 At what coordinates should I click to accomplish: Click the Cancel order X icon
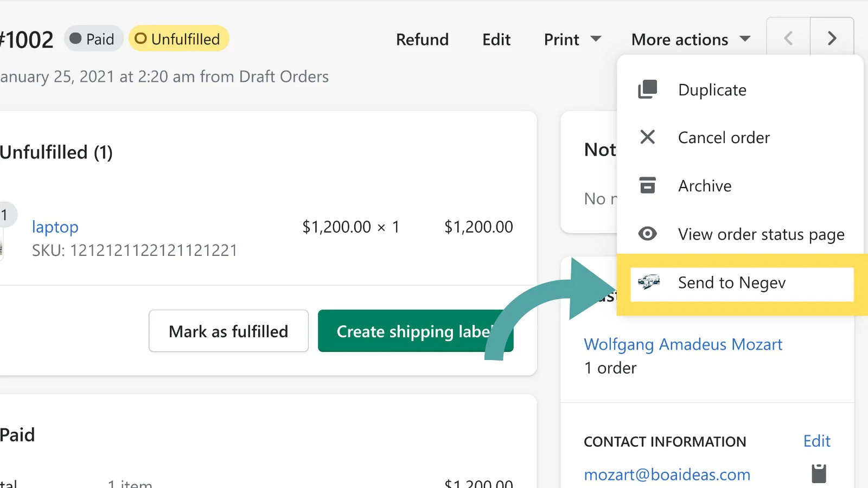tap(647, 137)
